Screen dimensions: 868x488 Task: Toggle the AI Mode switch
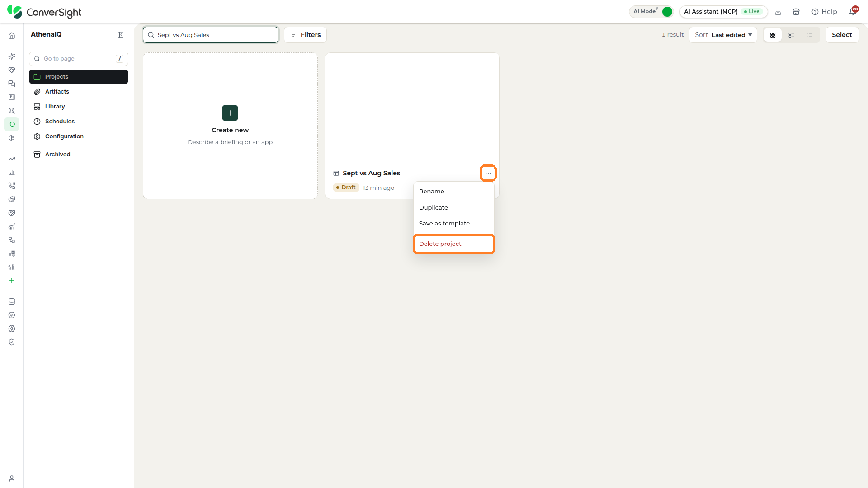(x=651, y=12)
